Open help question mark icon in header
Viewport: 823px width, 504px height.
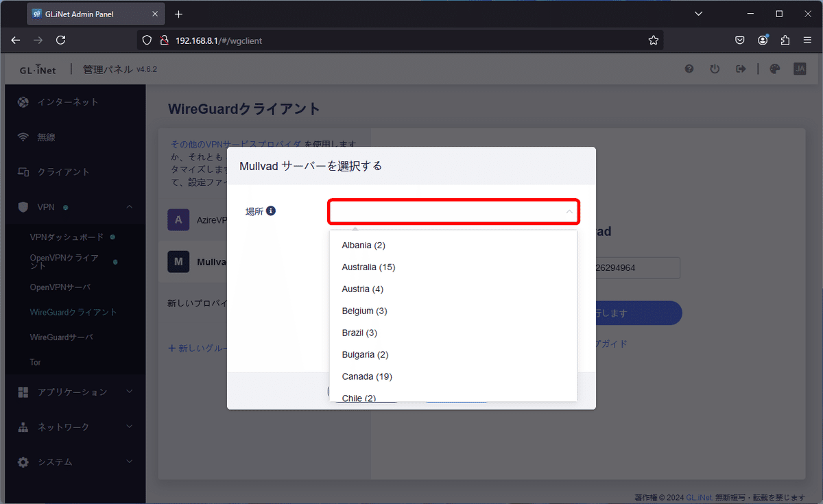689,69
